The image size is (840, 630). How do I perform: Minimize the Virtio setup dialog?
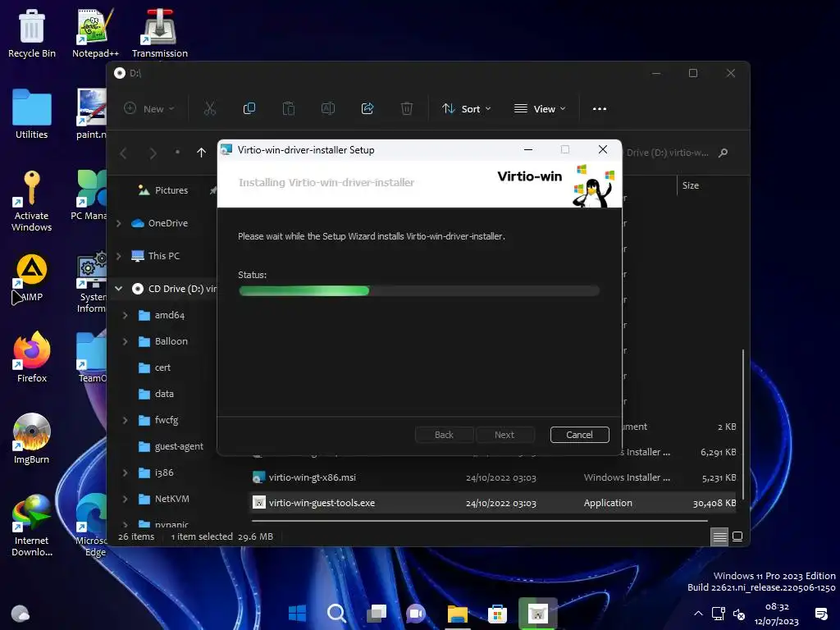coord(528,149)
